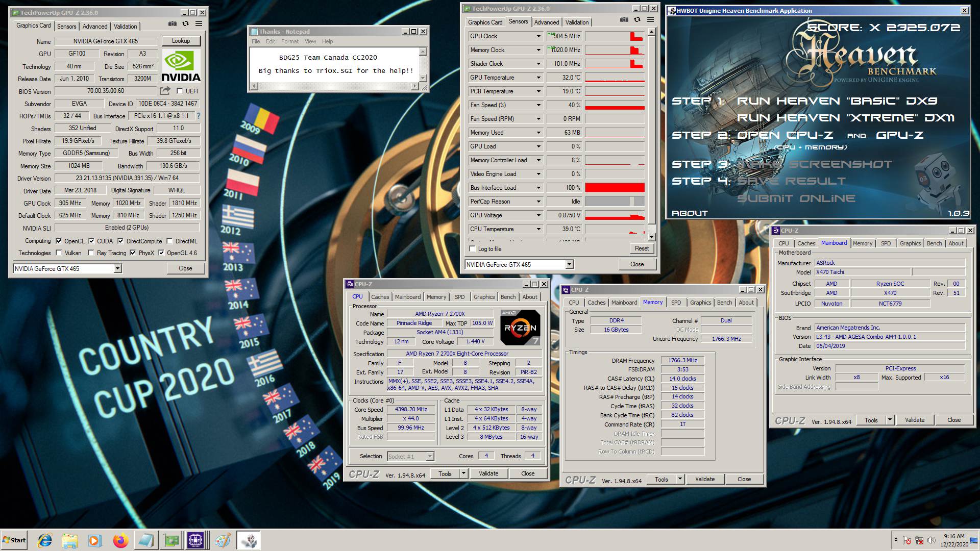The height and width of the screenshot is (551, 980).
Task: Click the volume speaker tray icon
Action: 932,540
